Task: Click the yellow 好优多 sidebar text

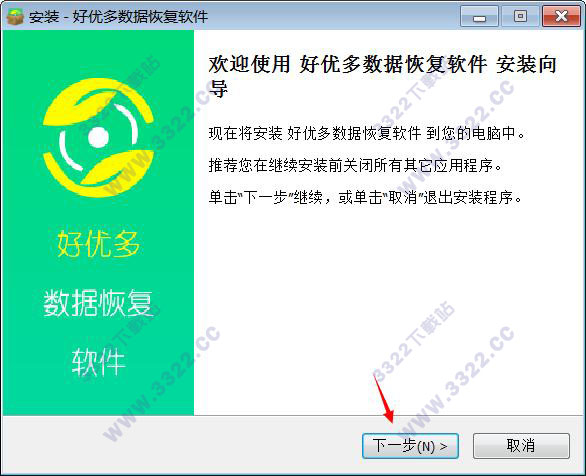Action: click(98, 244)
